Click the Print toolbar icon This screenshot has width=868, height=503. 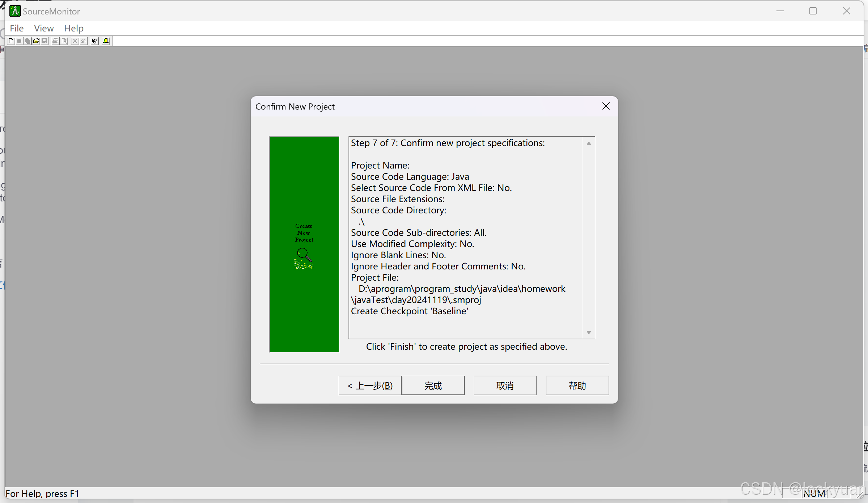coord(55,41)
